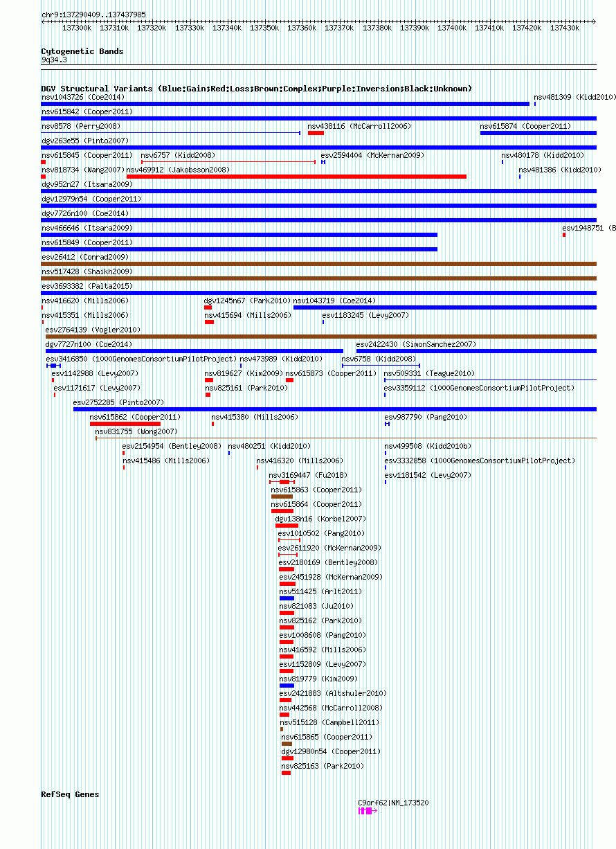The image size is (616, 849).
Task: Open nsv615849 (Cooper2011) variant
Action: click(x=87, y=242)
